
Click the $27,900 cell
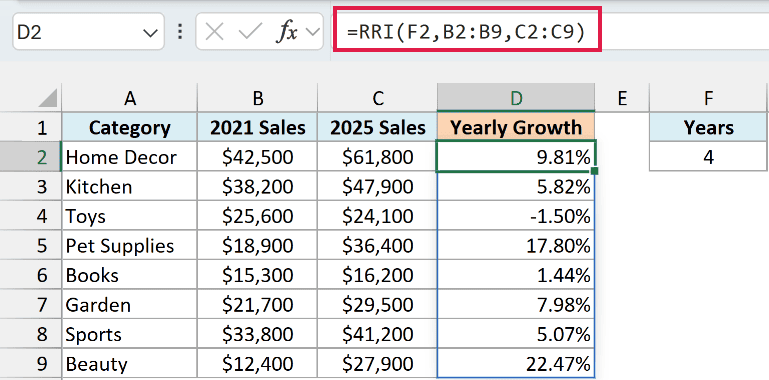point(378,364)
